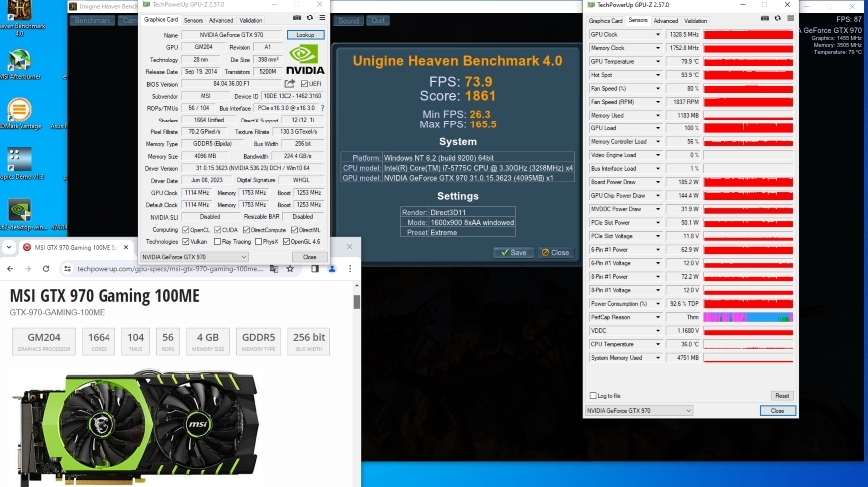The width and height of the screenshot is (868, 487).
Task: Take screenshot in Sensors GPU-Z window
Action: click(x=765, y=18)
